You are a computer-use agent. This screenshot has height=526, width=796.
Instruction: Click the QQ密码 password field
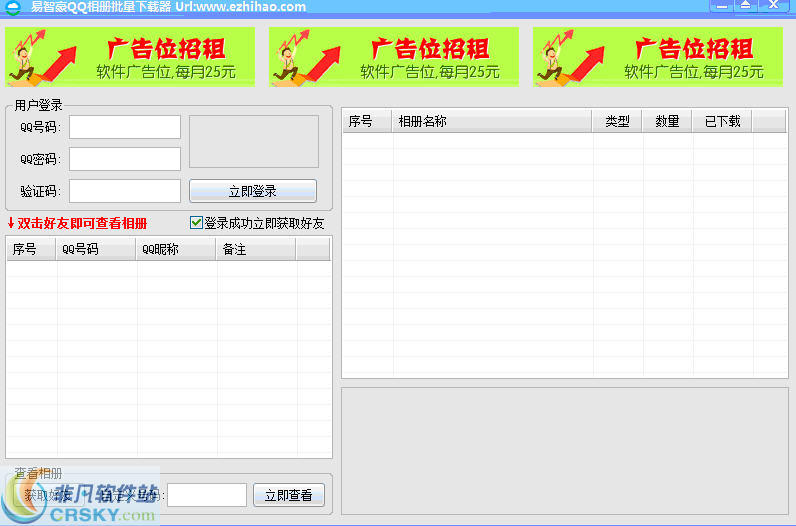(125, 159)
